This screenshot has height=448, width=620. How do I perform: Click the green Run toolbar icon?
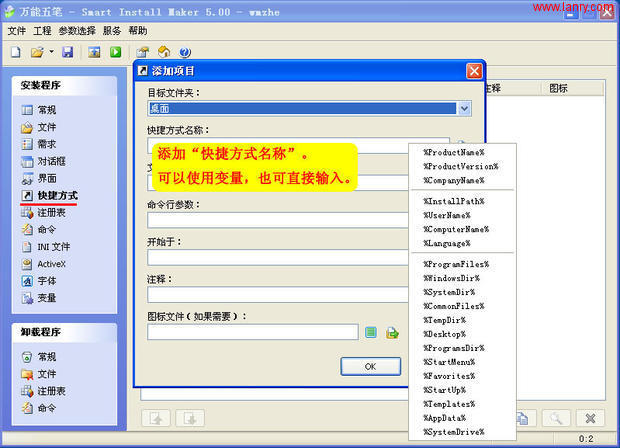tap(115, 52)
